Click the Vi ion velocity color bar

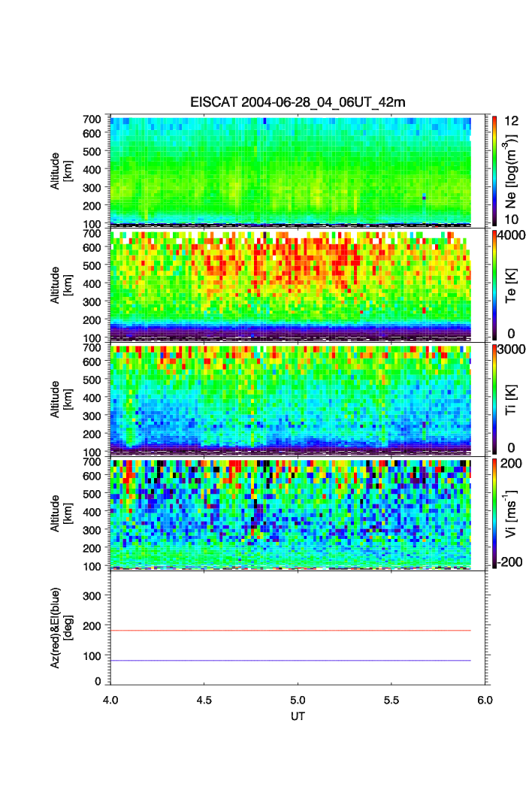point(495,513)
